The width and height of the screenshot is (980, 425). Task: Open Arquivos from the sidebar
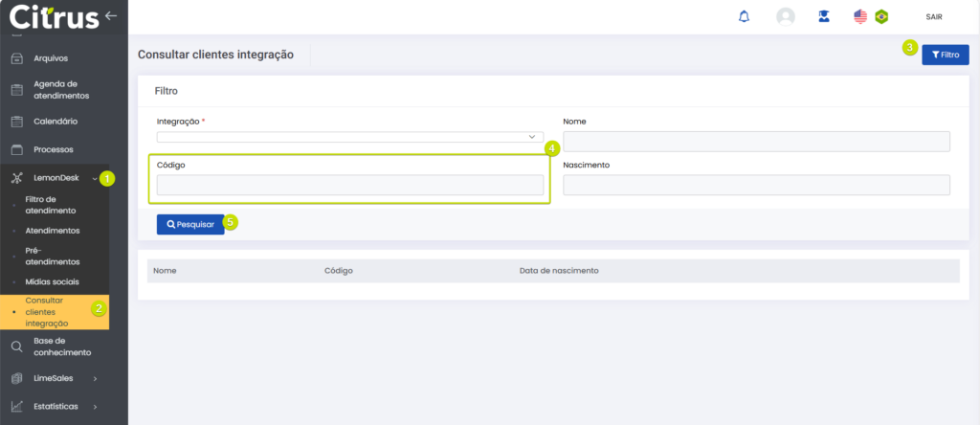click(50, 58)
